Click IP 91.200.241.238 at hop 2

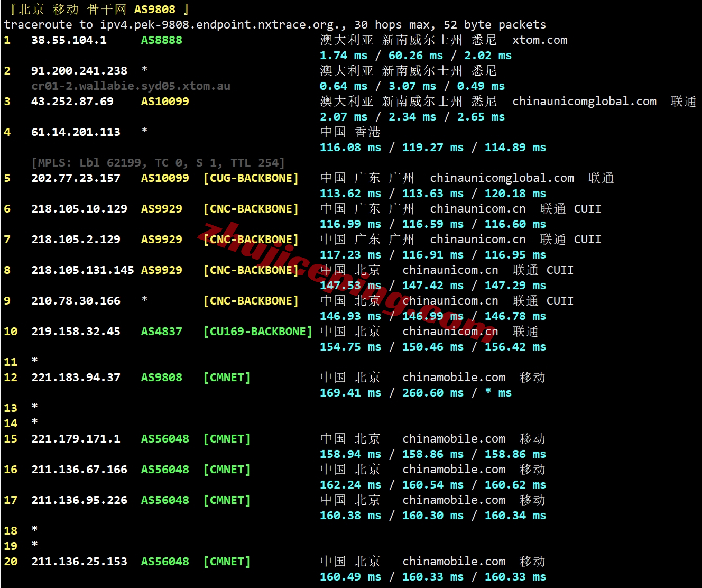(79, 71)
